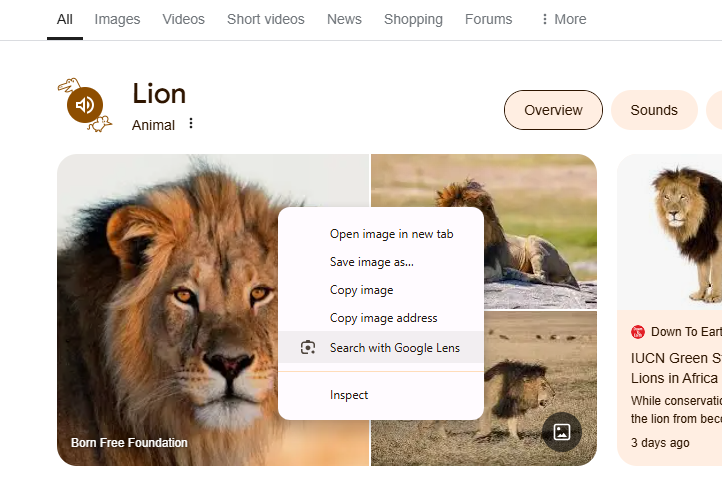Click the Born Free Foundation caption

coord(129,443)
